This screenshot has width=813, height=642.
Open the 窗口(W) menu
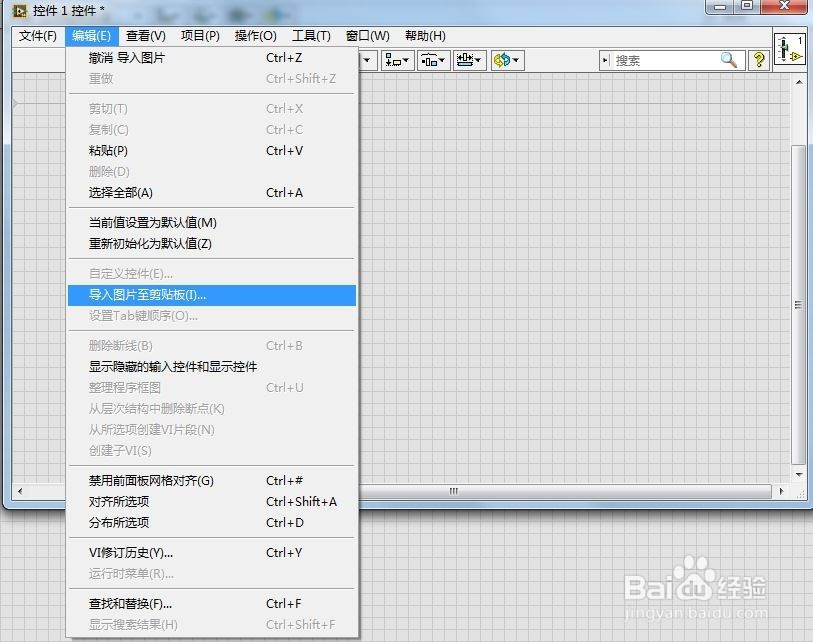tap(368, 36)
